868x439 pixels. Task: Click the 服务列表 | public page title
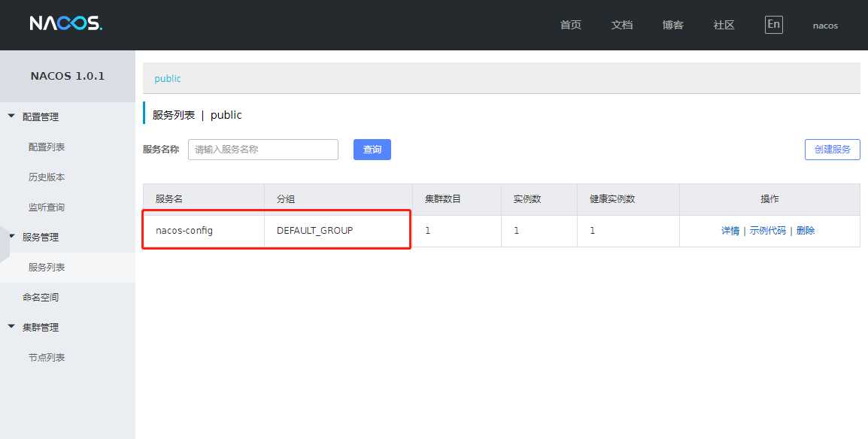point(197,115)
